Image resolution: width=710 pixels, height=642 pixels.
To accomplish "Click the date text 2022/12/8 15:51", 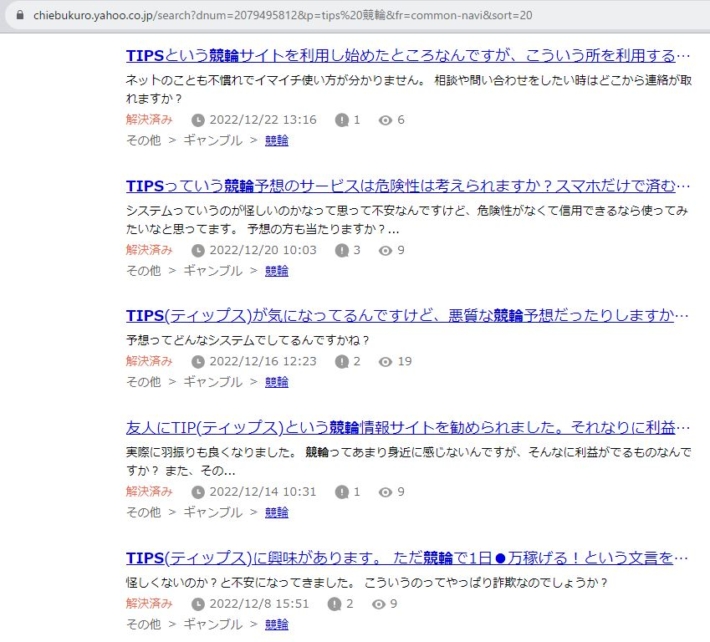I will click(x=259, y=604).
